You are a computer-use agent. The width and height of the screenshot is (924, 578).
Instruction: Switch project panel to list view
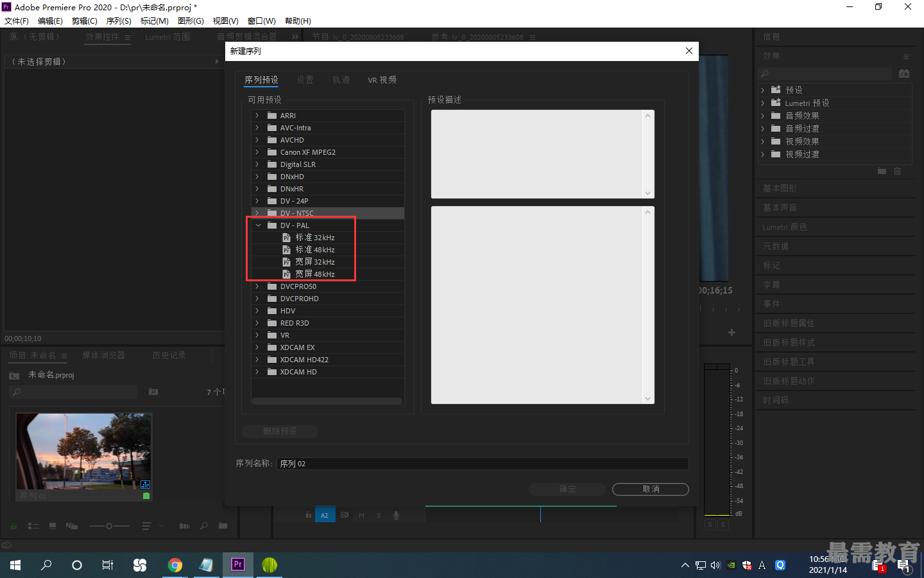coord(33,526)
